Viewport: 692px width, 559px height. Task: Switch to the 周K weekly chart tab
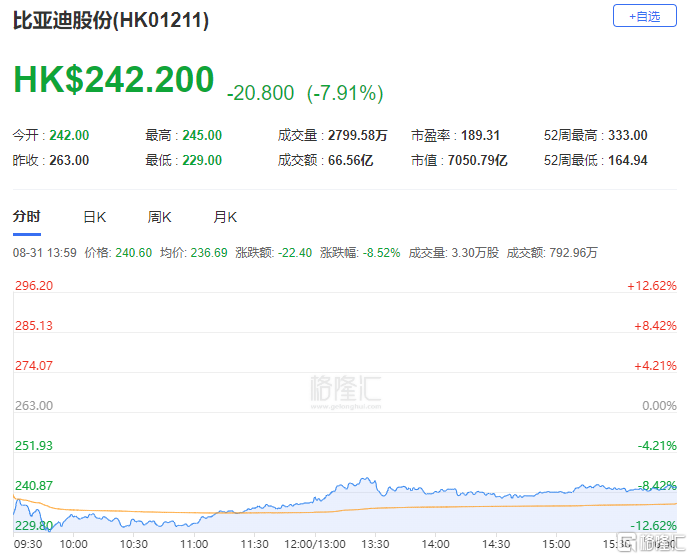(159, 217)
